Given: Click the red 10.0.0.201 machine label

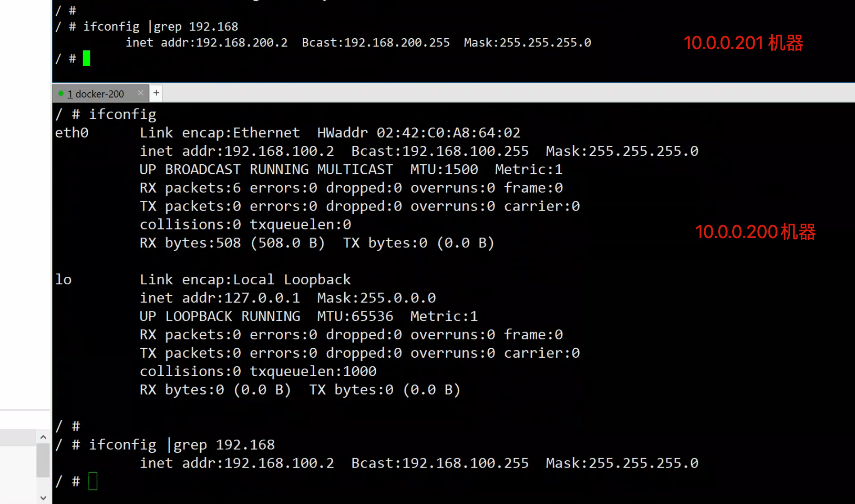Looking at the screenshot, I should (743, 43).
